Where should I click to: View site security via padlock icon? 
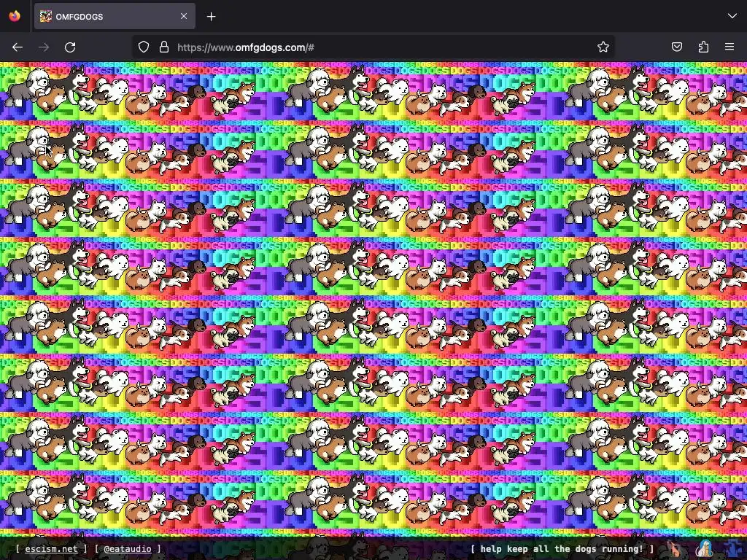(164, 47)
